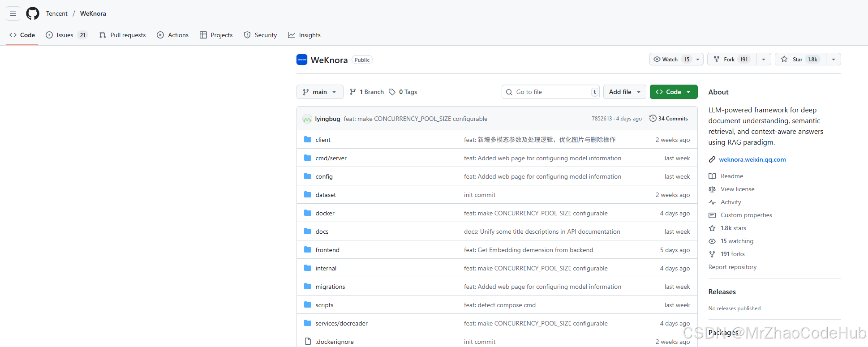
Task: Open the Insights tab
Action: tap(304, 35)
